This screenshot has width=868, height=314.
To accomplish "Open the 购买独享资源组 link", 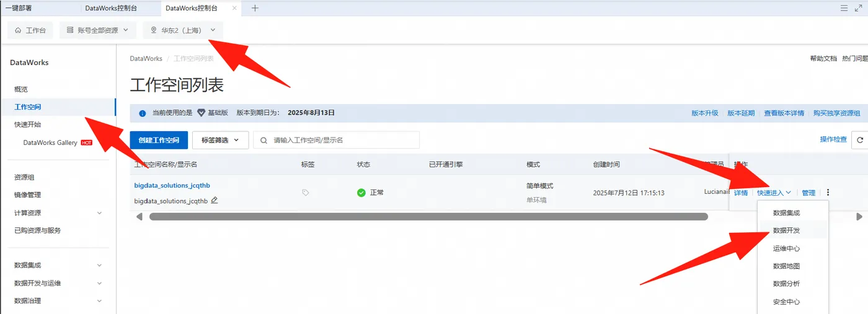I will tap(837, 113).
